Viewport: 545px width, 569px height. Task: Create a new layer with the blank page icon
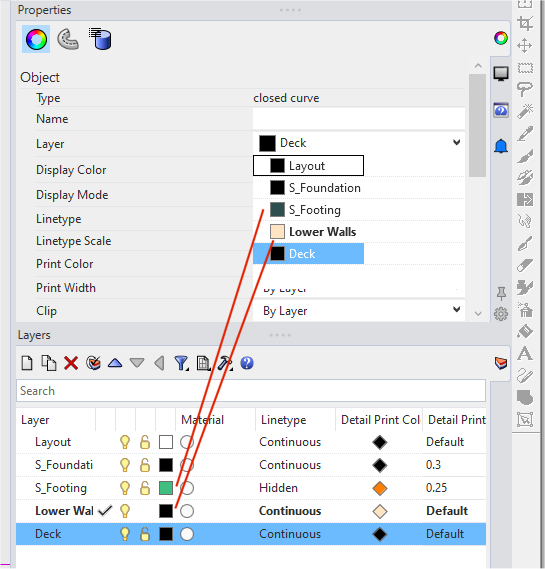27,363
